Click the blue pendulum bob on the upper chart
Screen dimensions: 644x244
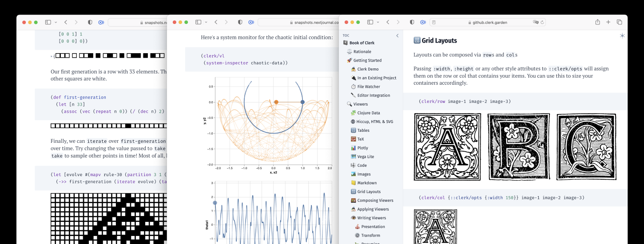[x=302, y=102]
